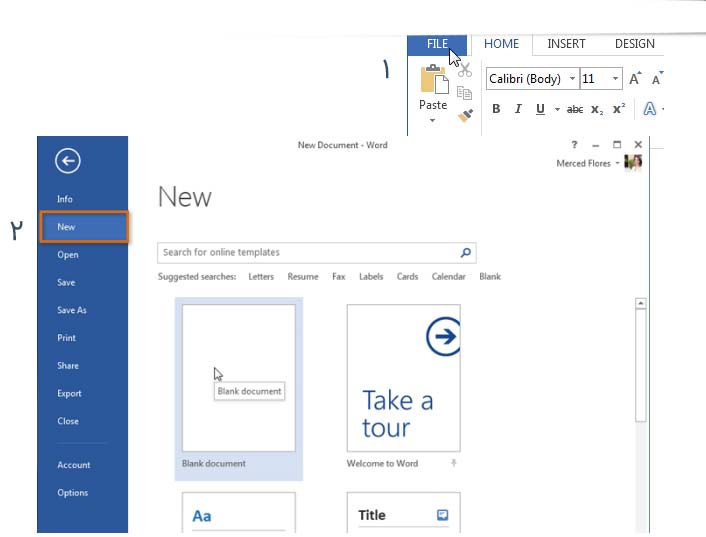
Task: Select New in the sidebar
Action: point(84,227)
